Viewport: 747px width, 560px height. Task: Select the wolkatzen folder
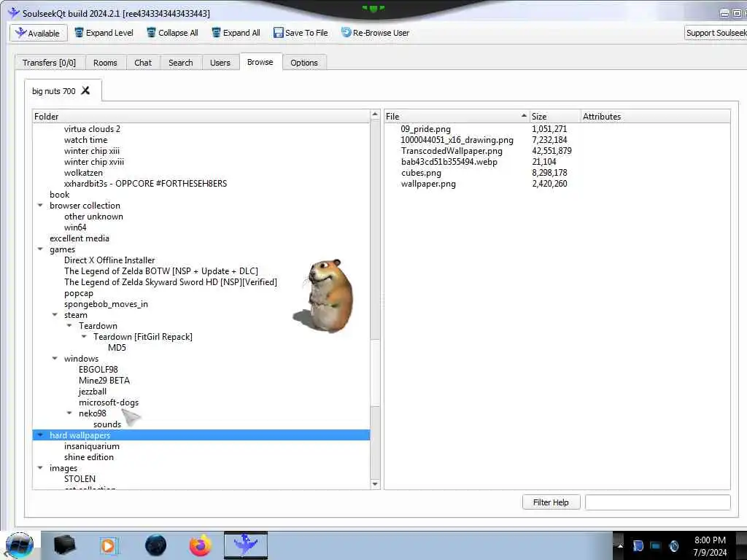coord(83,173)
